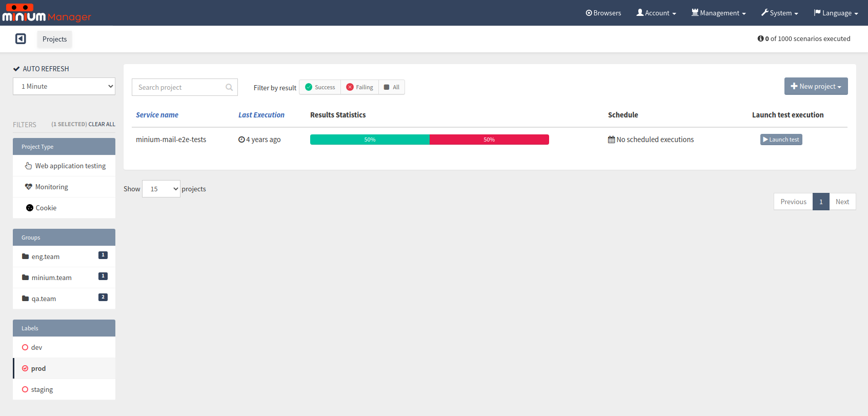Toggle the dev label filter
Image resolution: width=868 pixels, height=416 pixels.
[x=64, y=347]
